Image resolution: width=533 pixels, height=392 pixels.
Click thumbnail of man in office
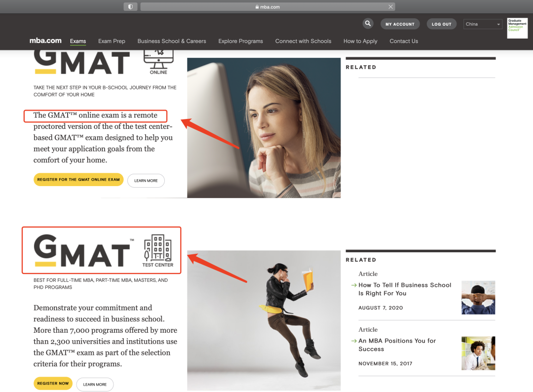[478, 353]
